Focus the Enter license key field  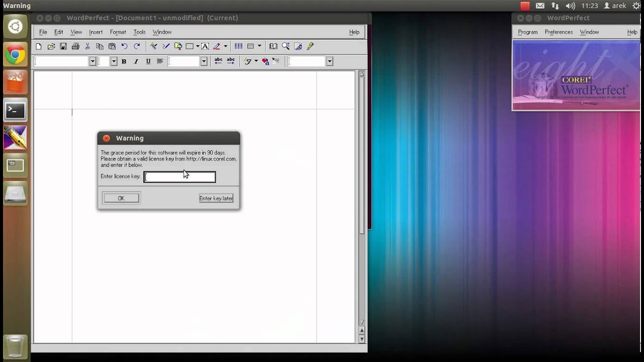click(180, 176)
